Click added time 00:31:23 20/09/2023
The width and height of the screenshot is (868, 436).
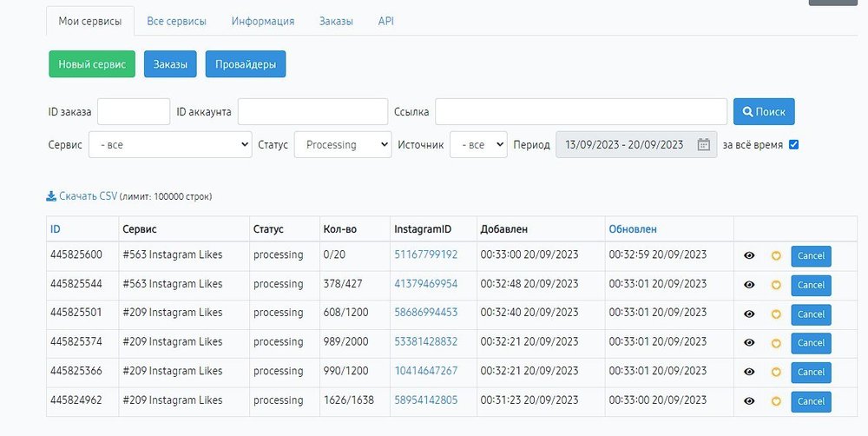[x=529, y=400]
